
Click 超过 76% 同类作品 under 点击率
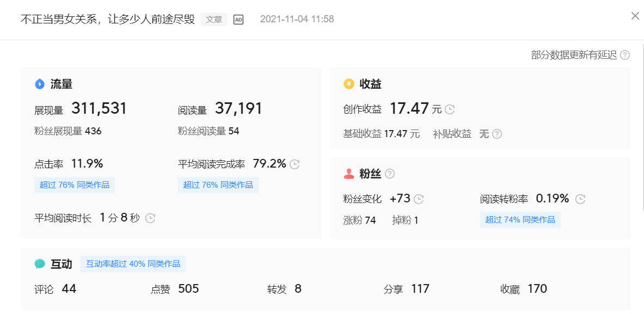[x=75, y=184]
